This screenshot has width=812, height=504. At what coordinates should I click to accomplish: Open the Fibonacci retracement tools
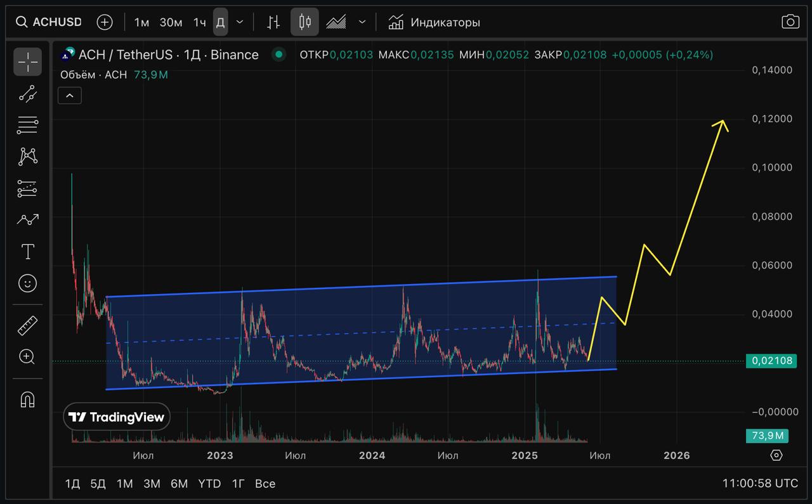tap(28, 125)
